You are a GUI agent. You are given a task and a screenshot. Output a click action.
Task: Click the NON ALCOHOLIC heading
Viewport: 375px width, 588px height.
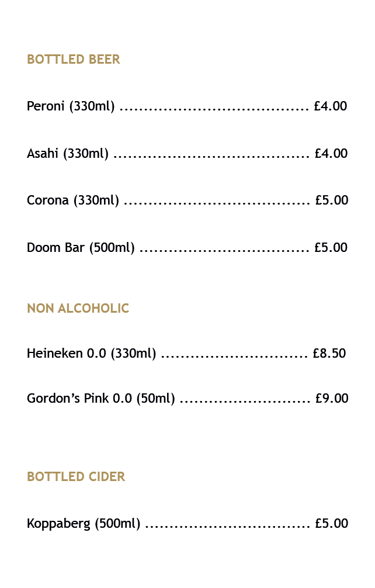click(x=78, y=308)
